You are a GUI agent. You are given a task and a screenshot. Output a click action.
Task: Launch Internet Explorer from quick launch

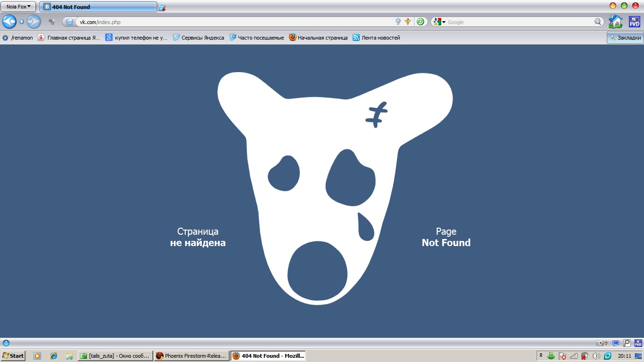point(53,356)
